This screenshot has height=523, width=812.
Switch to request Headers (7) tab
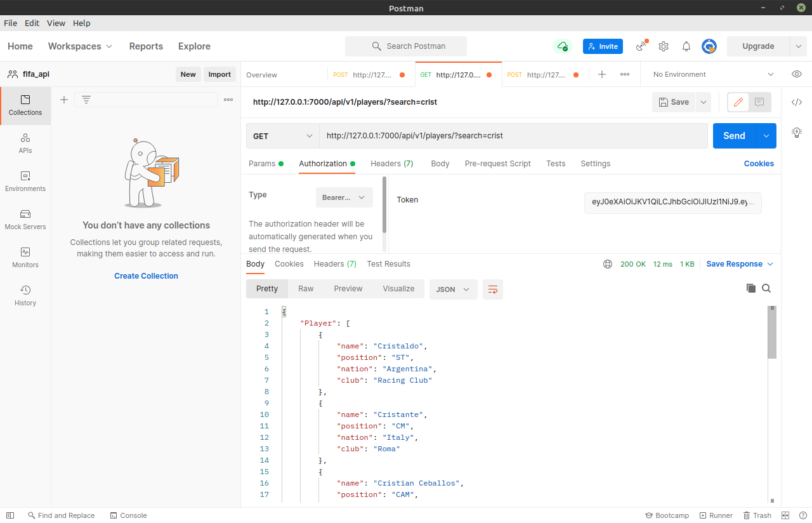392,164
